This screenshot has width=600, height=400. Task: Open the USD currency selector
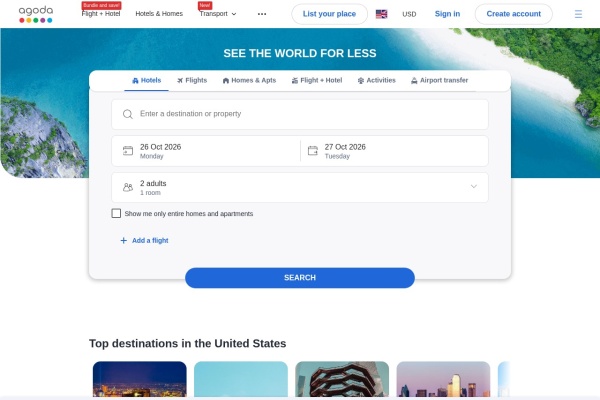[x=409, y=14]
